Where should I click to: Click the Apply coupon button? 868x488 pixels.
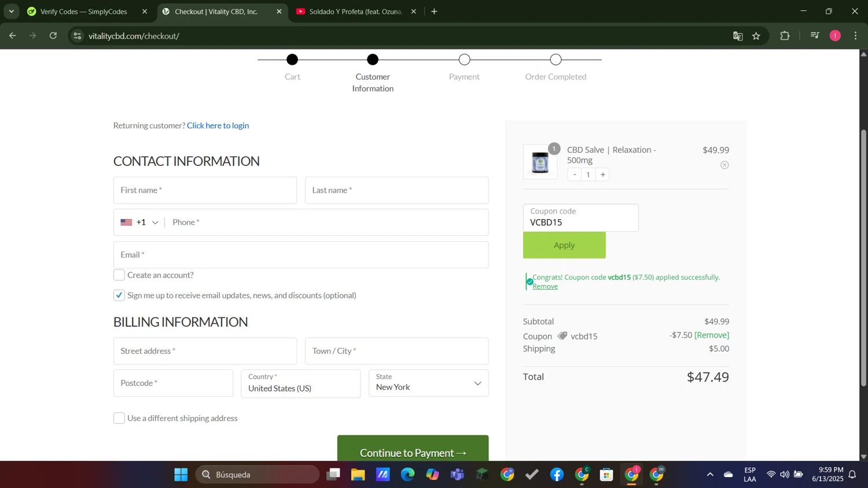[x=564, y=245]
